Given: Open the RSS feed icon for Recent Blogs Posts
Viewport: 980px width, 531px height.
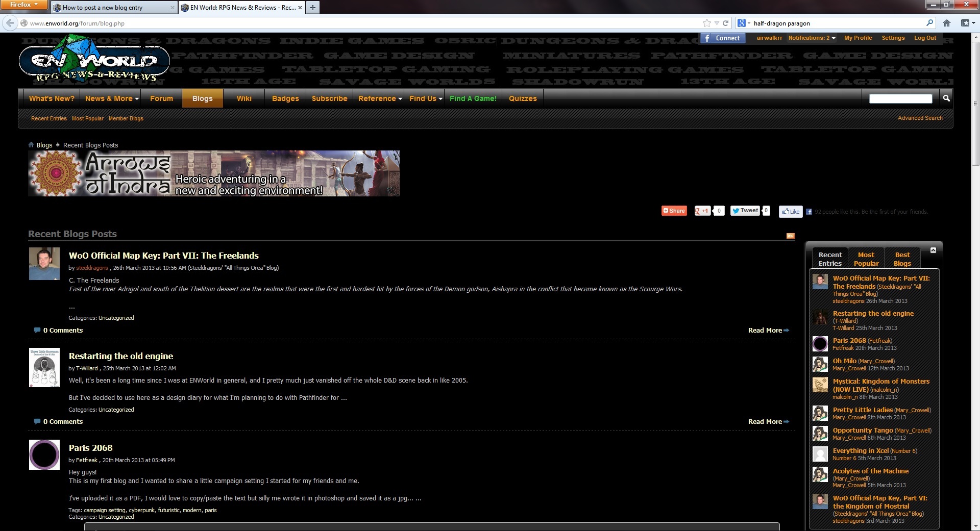Looking at the screenshot, I should tap(790, 236).
